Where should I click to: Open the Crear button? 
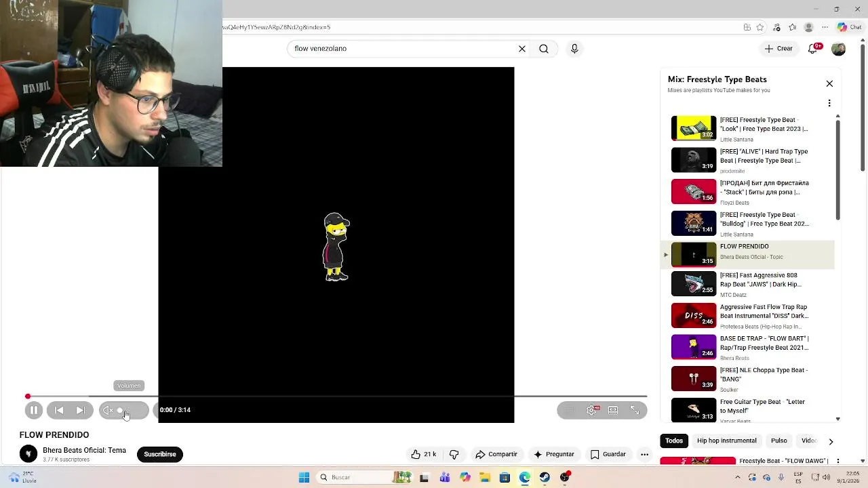point(778,49)
